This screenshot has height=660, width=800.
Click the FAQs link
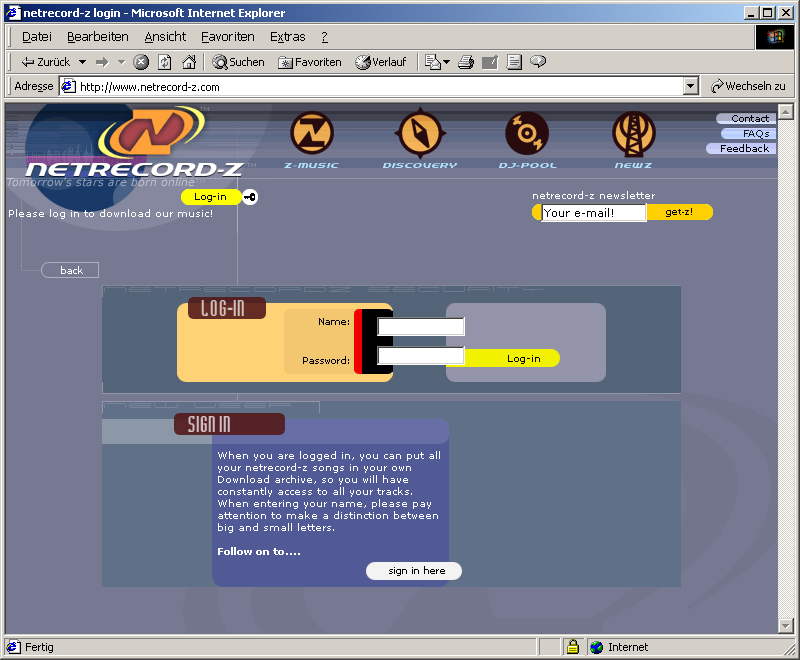(x=748, y=134)
